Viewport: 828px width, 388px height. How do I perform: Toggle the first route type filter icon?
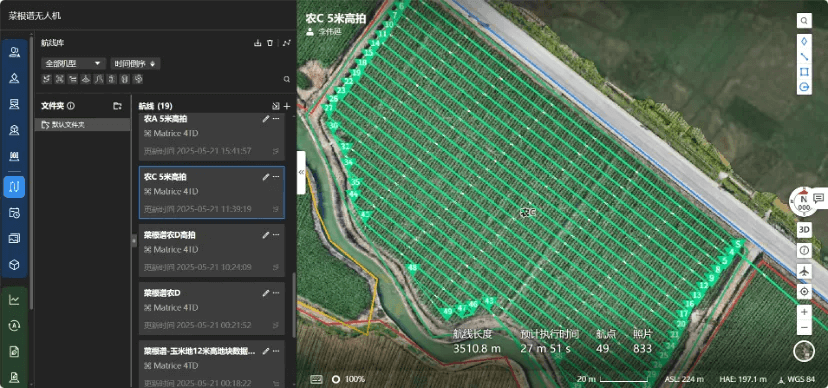pos(46,79)
